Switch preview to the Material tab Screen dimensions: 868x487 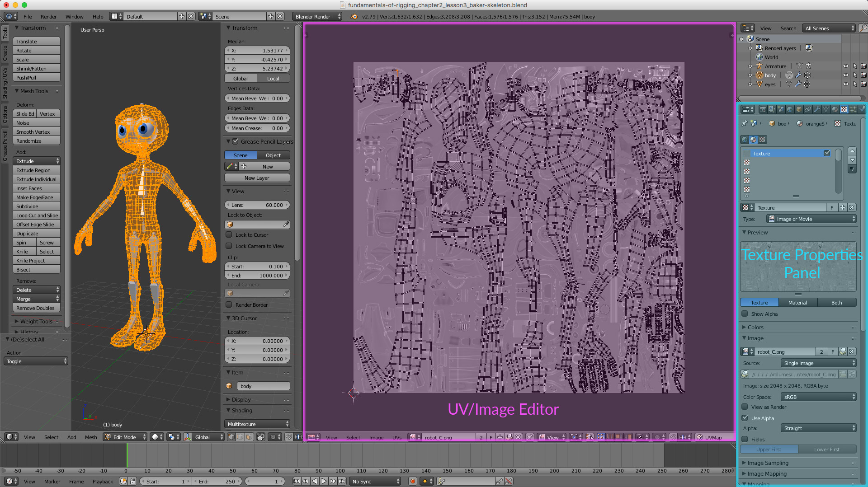click(797, 303)
